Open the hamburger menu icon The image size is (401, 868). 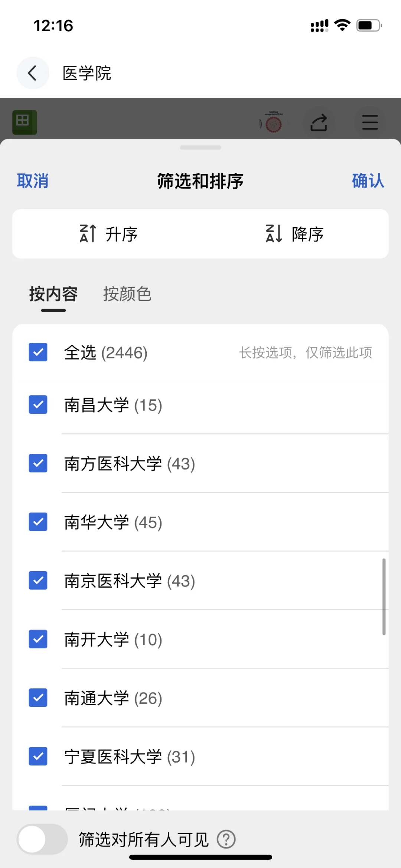(370, 122)
